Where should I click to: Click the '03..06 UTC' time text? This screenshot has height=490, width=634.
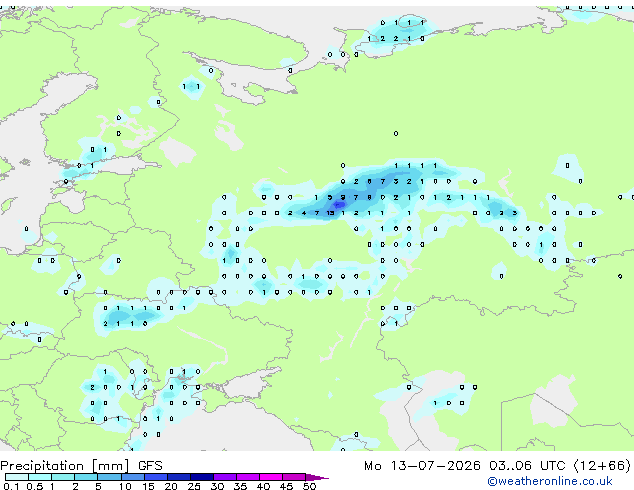tap(526, 466)
